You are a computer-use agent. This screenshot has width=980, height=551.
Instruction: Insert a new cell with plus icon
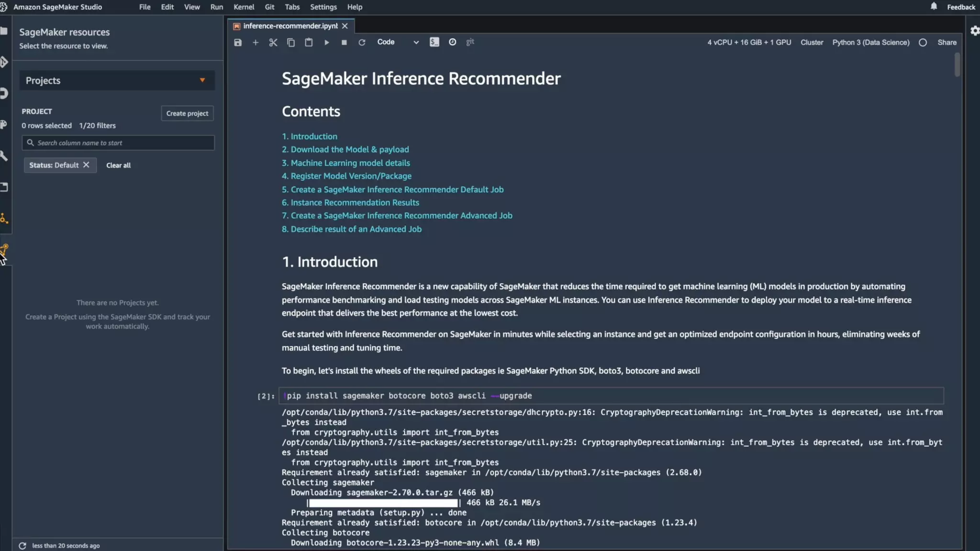tap(256, 43)
